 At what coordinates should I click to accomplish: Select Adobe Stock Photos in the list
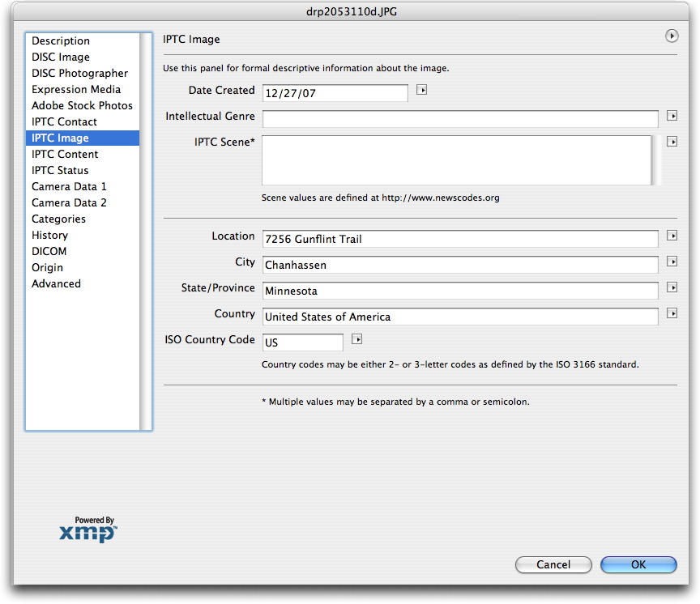tap(82, 106)
